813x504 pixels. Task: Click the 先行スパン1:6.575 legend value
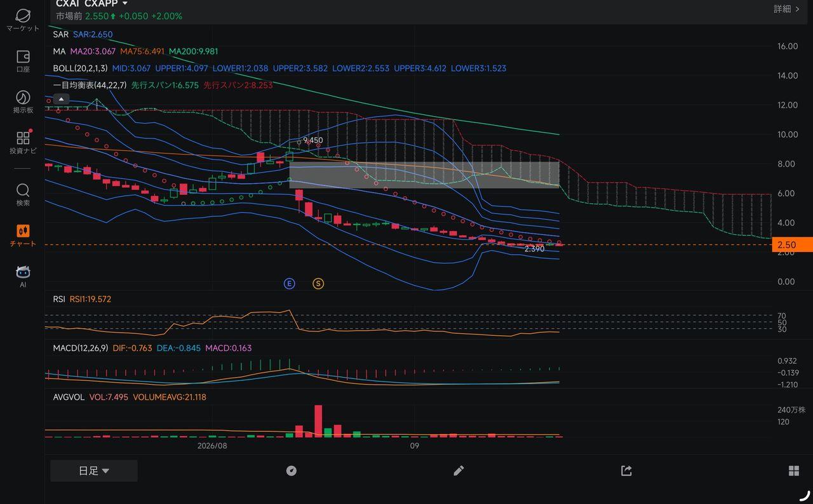165,85
